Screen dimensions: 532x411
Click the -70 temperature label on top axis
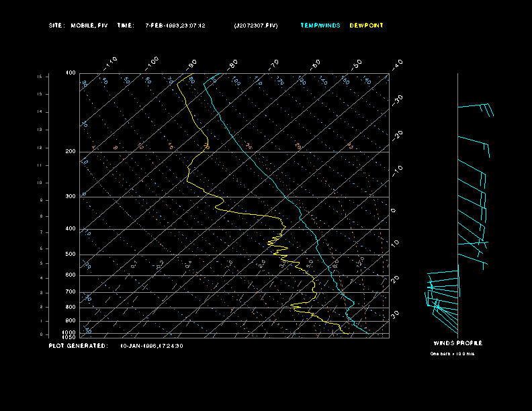tap(274, 64)
